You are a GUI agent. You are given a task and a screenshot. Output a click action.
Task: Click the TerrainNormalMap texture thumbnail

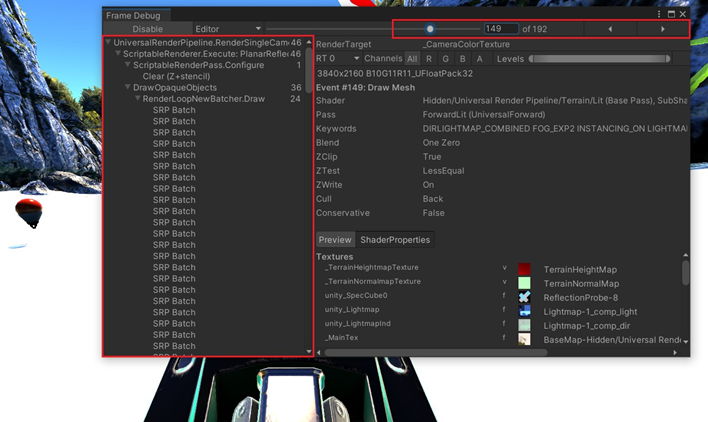[524, 283]
